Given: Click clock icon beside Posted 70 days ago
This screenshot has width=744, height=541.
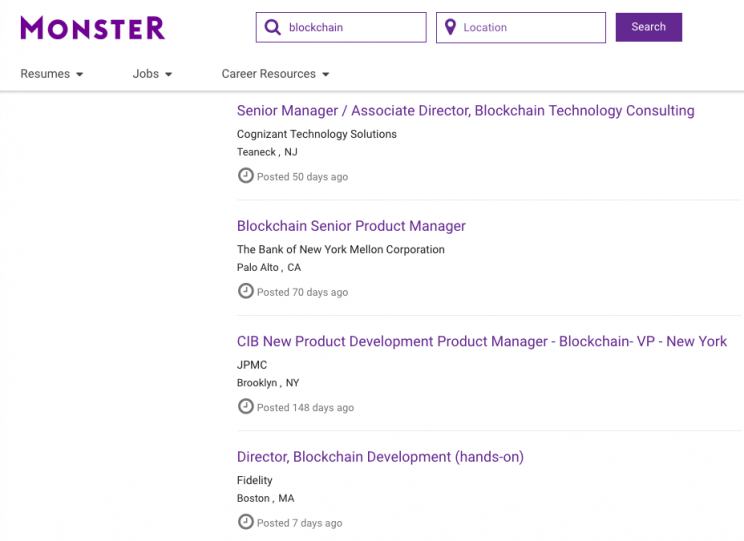Looking at the screenshot, I should [245, 291].
